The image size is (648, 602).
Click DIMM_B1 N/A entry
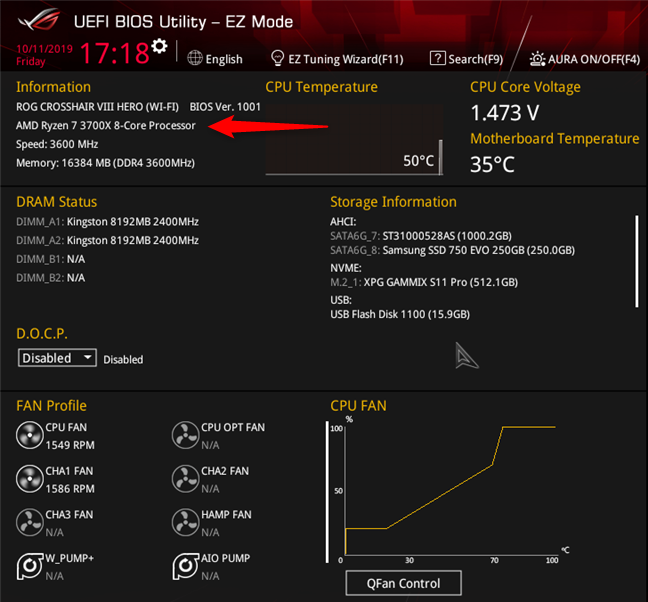click(x=50, y=259)
